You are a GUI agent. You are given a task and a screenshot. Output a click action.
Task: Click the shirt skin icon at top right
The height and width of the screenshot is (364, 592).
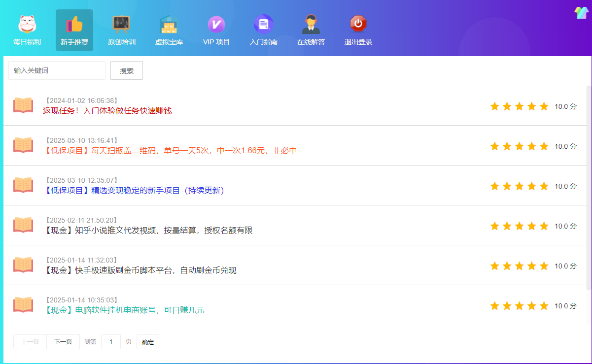[582, 13]
